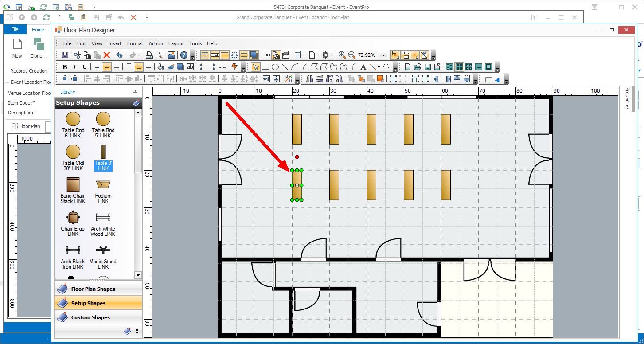644x344 pixels.
Task: Open the Properties side tab
Action: pos(627,98)
